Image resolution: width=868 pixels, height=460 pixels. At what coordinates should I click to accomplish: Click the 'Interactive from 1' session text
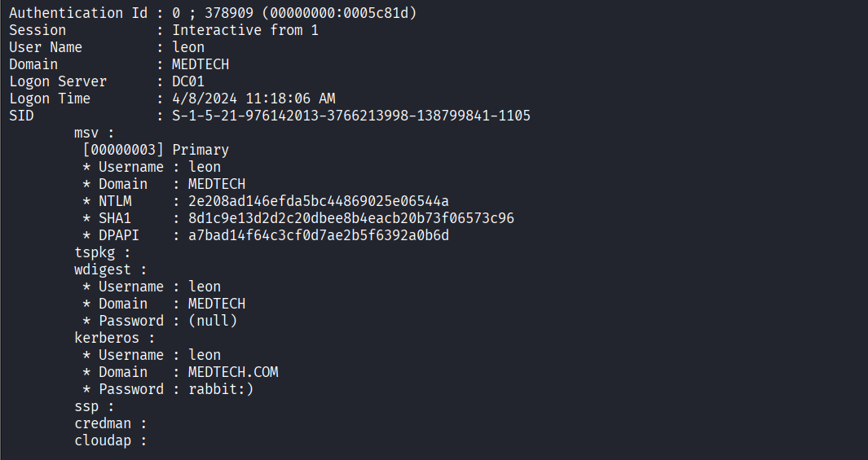point(245,30)
